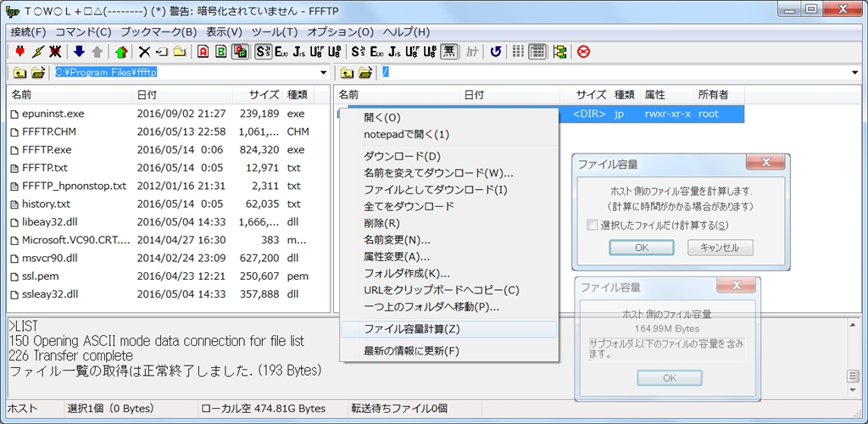Viewport: 868px width, 424px height.
Task: Click OK in the 164.99M Bytes result dialog
Action: [x=670, y=378]
